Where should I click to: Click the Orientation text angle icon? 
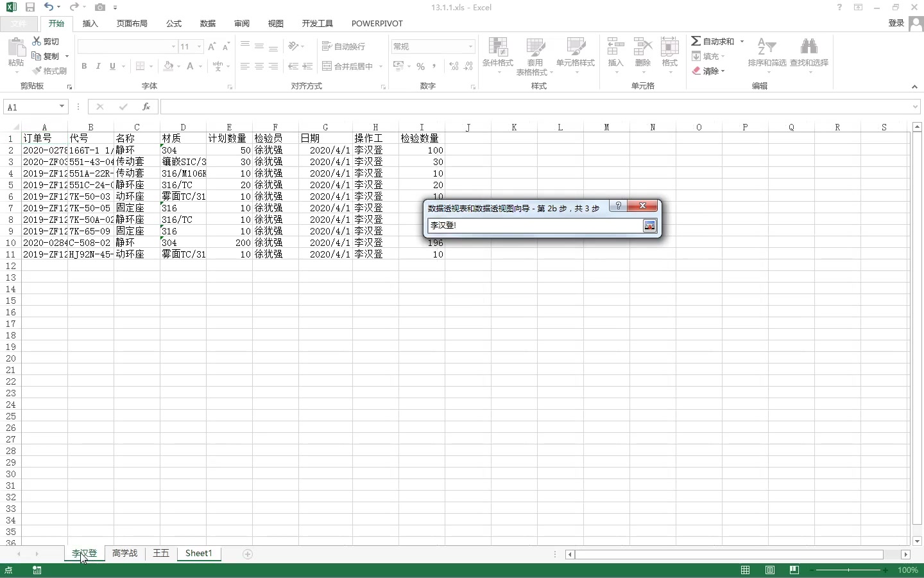tap(294, 46)
